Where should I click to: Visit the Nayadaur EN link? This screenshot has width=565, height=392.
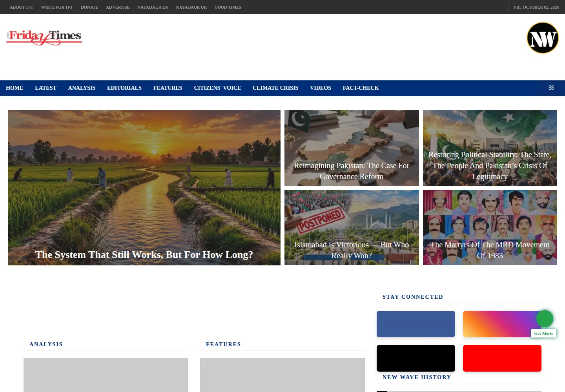click(x=153, y=7)
